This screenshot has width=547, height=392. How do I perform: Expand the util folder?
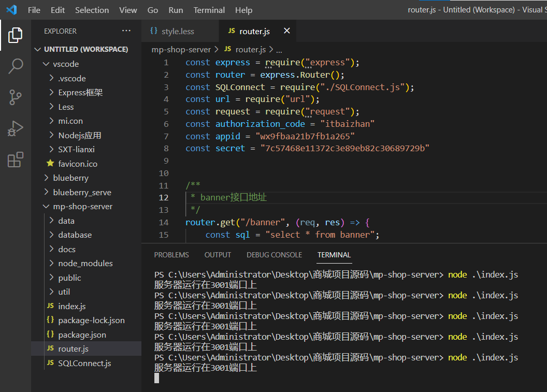52,292
